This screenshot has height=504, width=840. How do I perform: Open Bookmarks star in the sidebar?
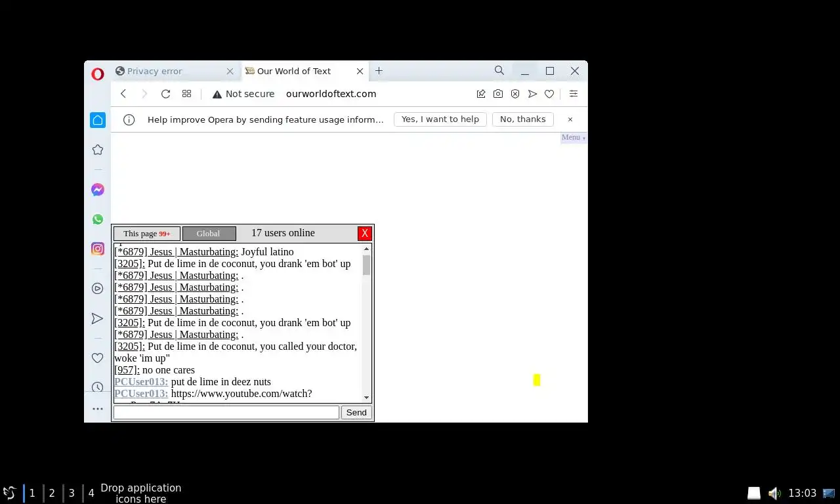click(98, 150)
